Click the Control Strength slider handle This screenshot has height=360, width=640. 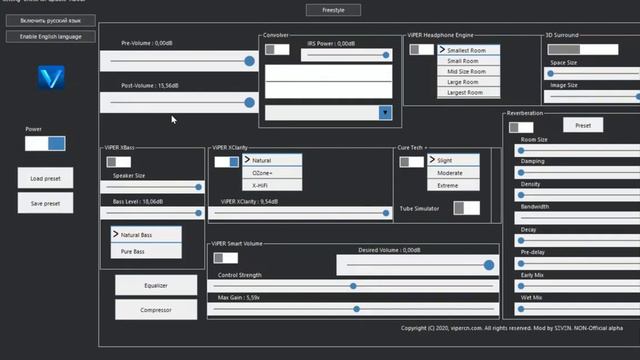click(x=353, y=286)
